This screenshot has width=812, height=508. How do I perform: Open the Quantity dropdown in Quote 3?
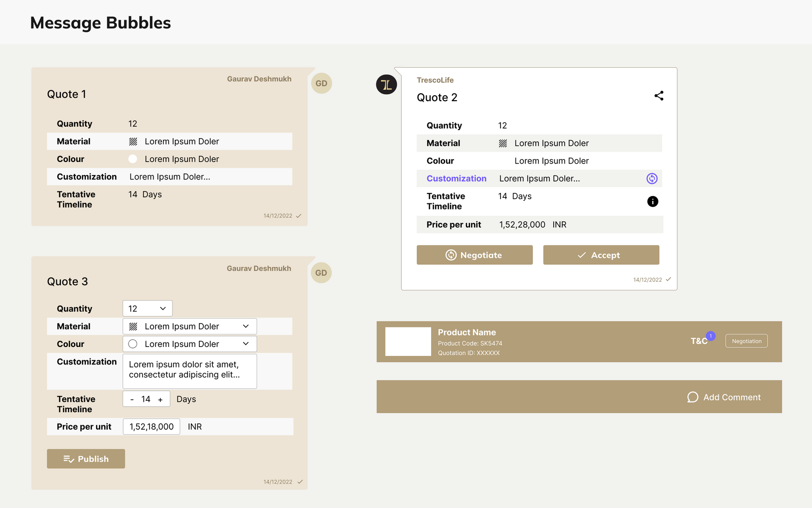click(x=148, y=309)
